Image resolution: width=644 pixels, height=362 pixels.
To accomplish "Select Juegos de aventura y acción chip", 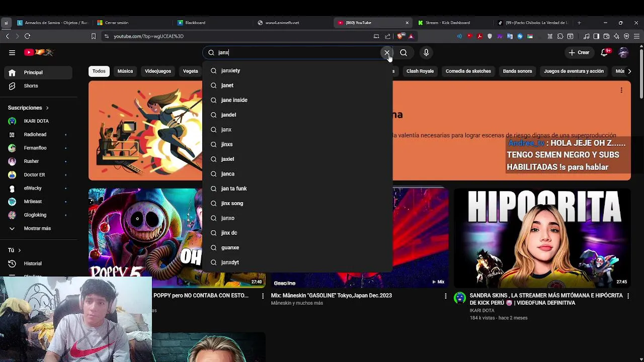I will click(x=574, y=71).
